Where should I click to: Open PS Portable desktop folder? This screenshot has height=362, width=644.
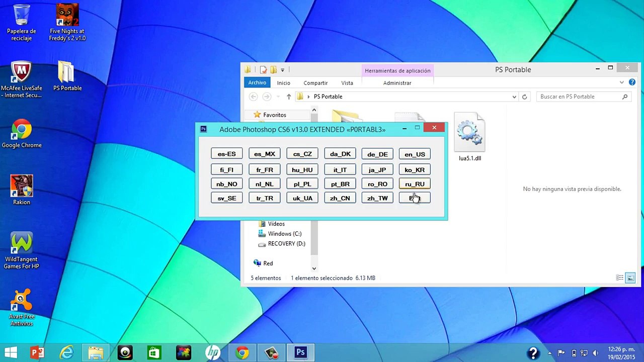pyautogui.click(x=67, y=76)
